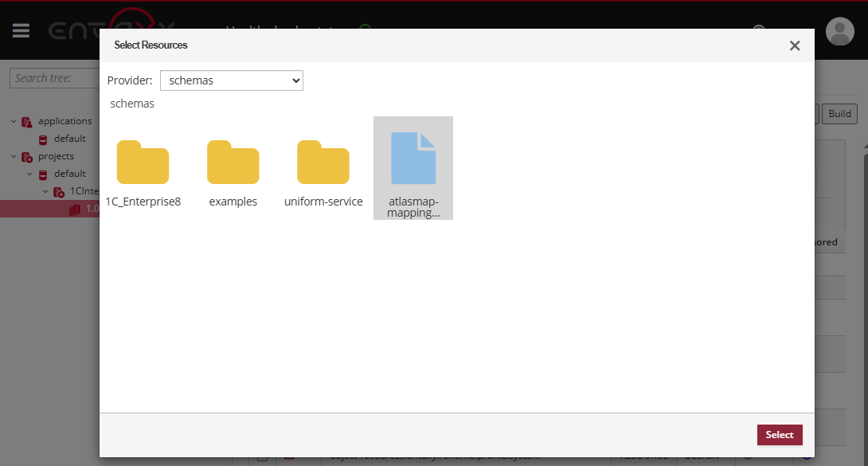The image size is (868, 466).
Task: Collapse the applications tree node
Action: point(12,121)
